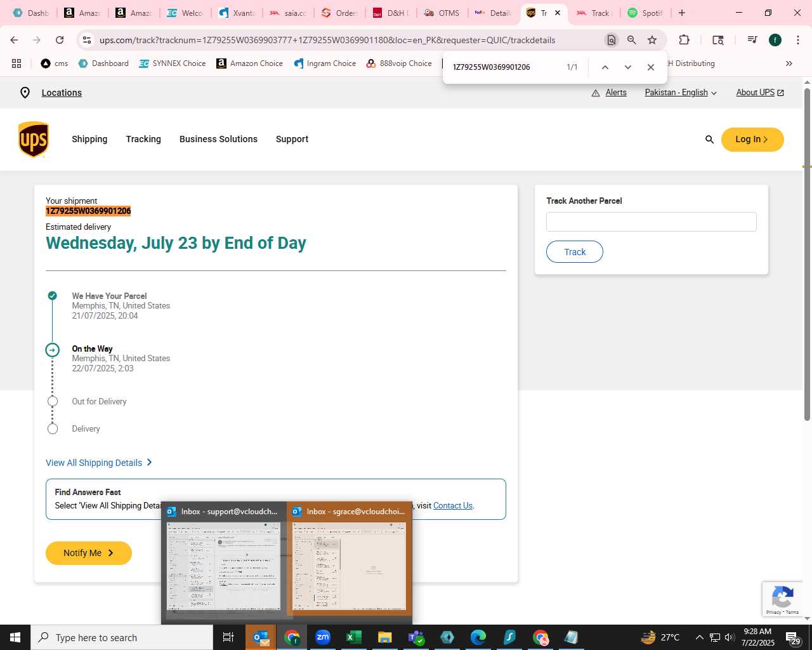
Task: Open Excel from the taskbar
Action: pyautogui.click(x=354, y=637)
